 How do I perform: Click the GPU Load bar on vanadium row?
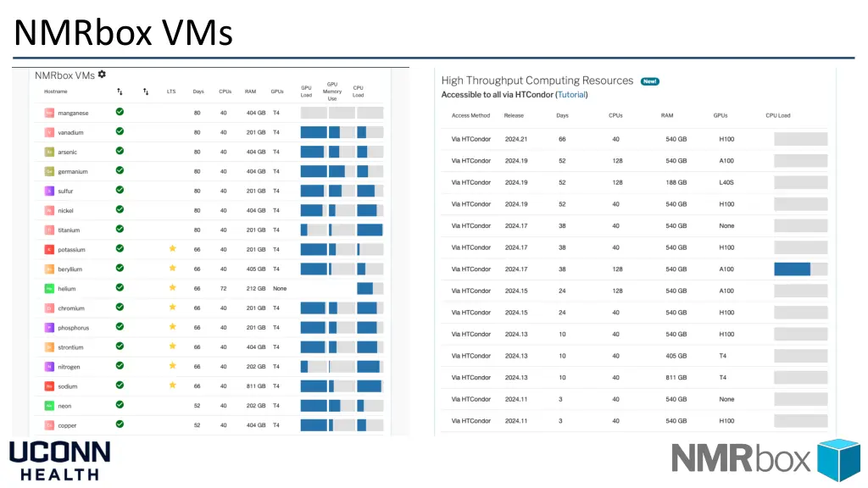point(314,132)
